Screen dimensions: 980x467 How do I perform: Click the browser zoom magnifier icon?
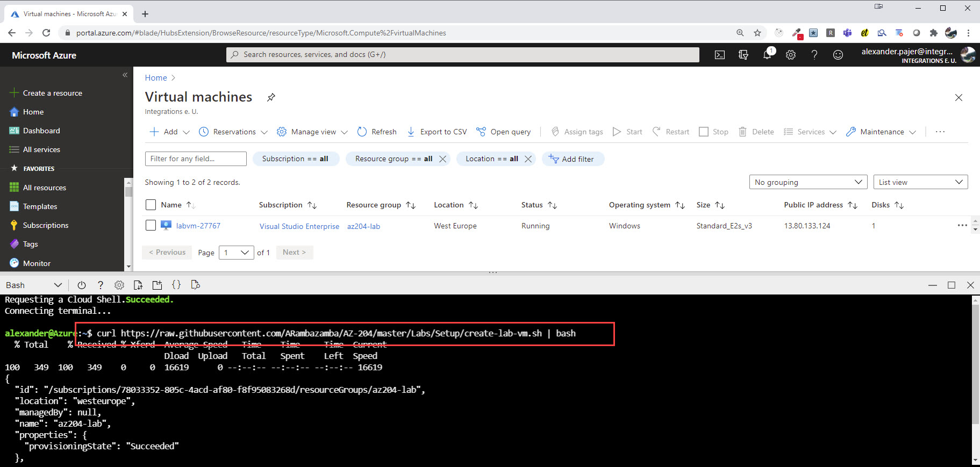pyautogui.click(x=740, y=33)
